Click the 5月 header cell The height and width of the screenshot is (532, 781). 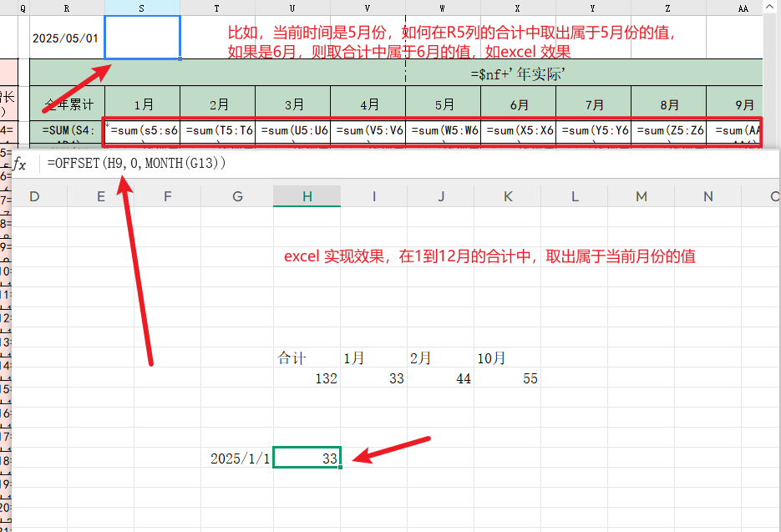pyautogui.click(x=444, y=104)
